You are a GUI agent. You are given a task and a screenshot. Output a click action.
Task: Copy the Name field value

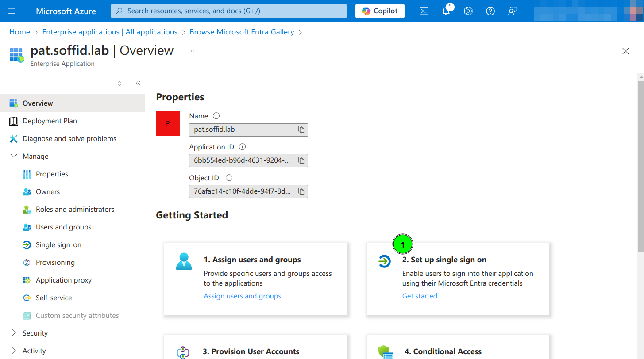pyautogui.click(x=301, y=130)
